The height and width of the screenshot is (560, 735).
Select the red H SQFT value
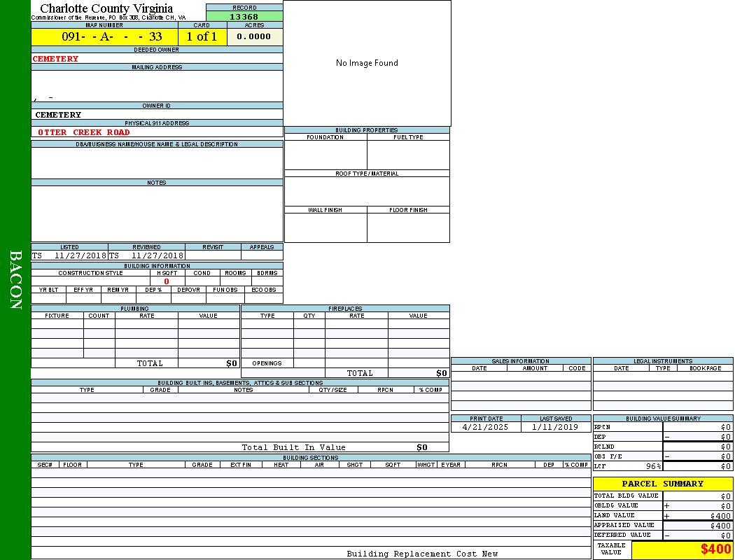167,281
